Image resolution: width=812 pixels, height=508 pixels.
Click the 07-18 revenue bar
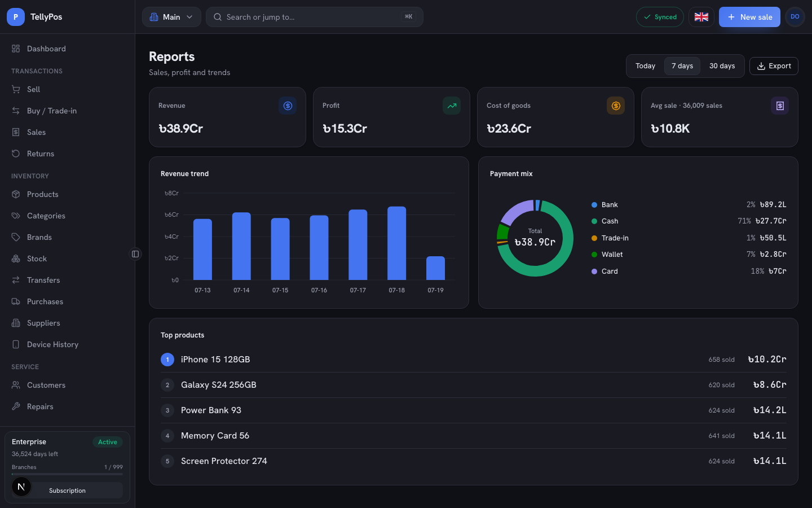pyautogui.click(x=396, y=243)
